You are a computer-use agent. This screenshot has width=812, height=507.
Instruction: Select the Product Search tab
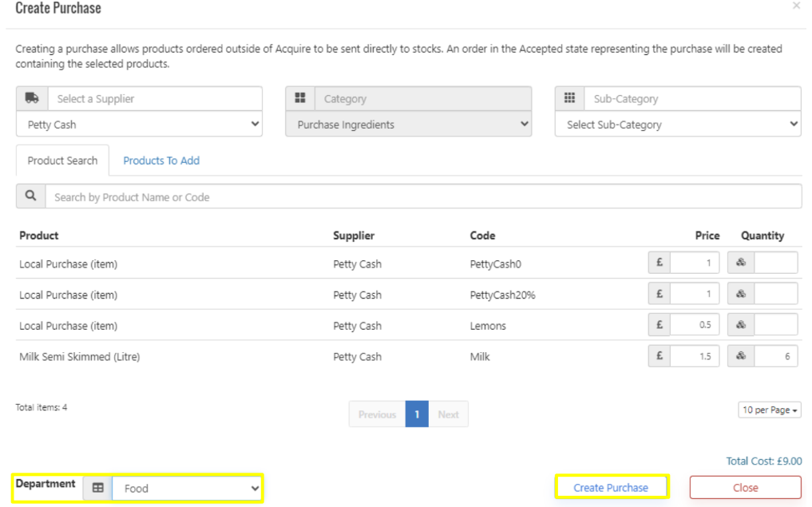62,160
